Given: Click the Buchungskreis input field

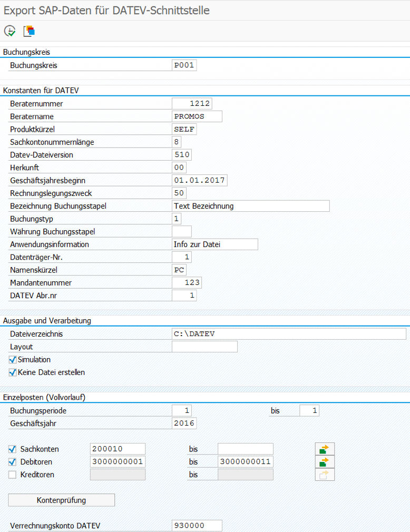Looking at the screenshot, I should click(184, 65).
